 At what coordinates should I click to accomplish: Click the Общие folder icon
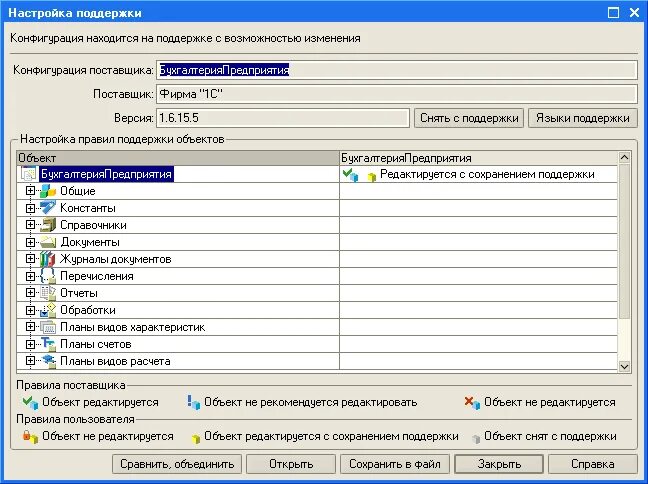coord(48,191)
